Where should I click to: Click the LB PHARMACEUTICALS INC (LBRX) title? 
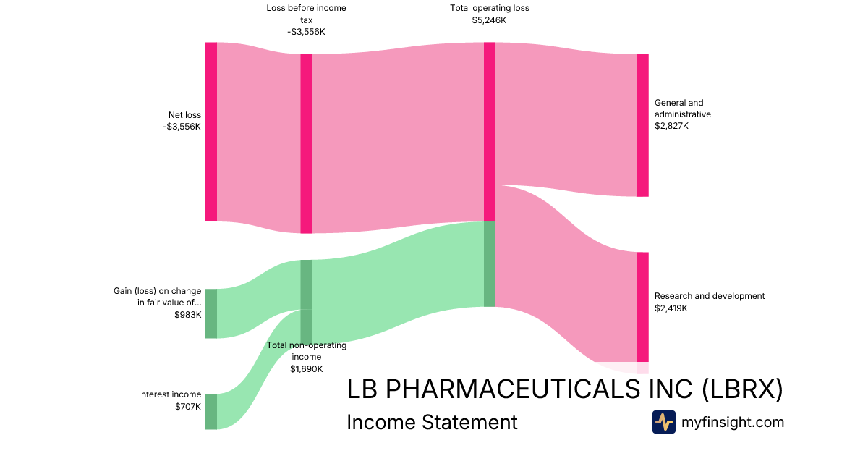coord(565,389)
